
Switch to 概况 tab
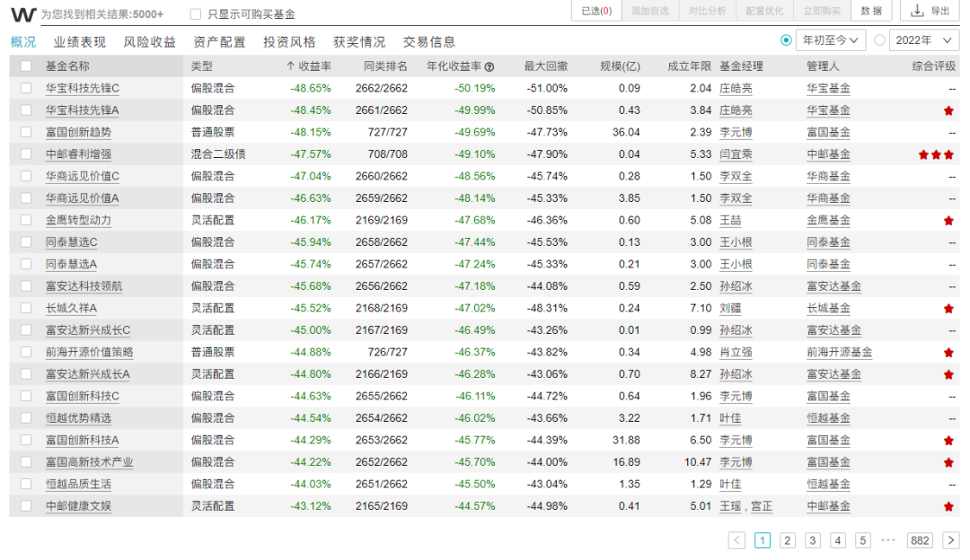coord(23,42)
